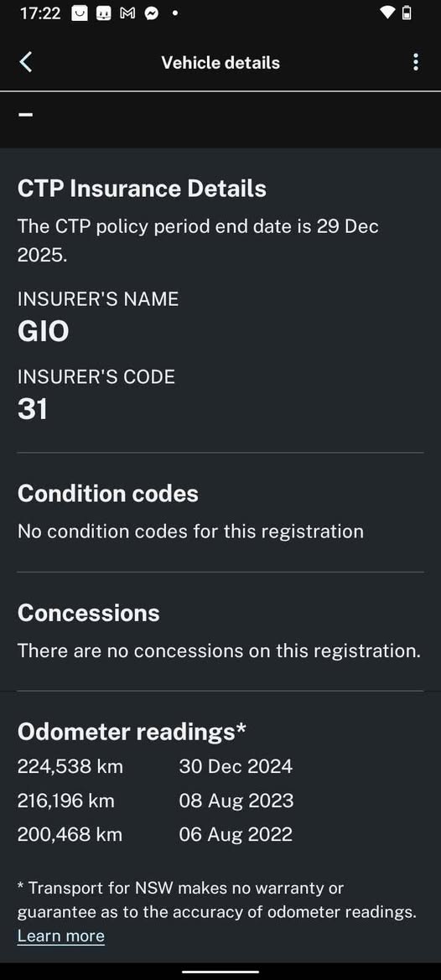Tap the Gmail notification icon
The image size is (441, 980).
pyautogui.click(x=127, y=13)
